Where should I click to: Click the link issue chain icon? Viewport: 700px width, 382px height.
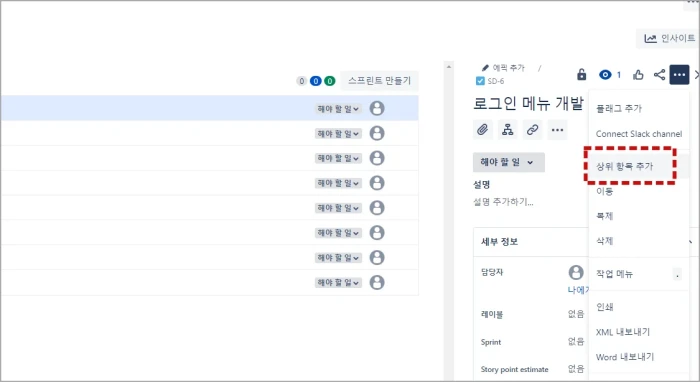tap(532, 130)
